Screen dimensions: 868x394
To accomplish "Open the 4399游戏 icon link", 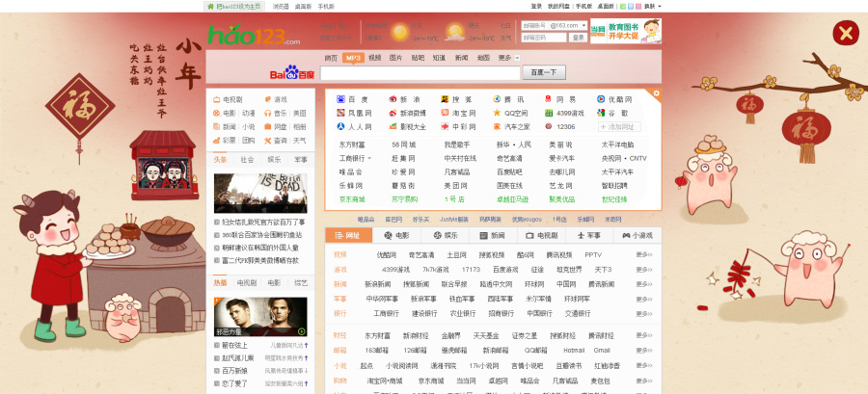I will (x=548, y=113).
